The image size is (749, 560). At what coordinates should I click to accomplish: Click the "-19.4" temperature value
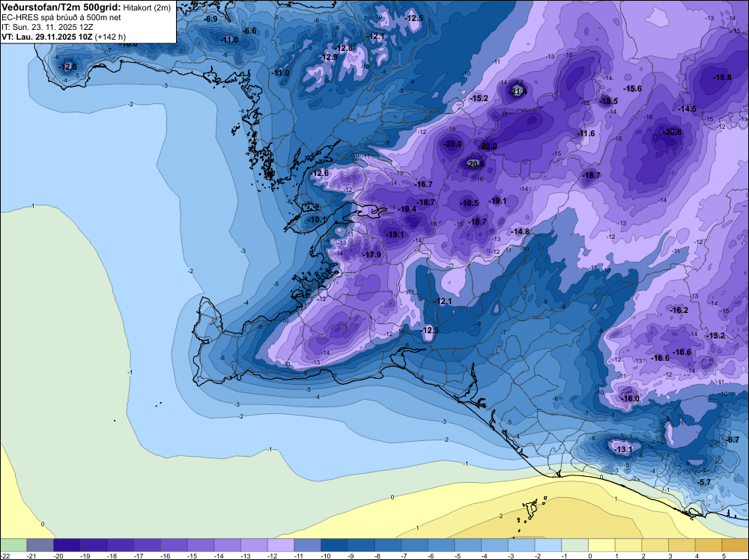pyautogui.click(x=407, y=209)
